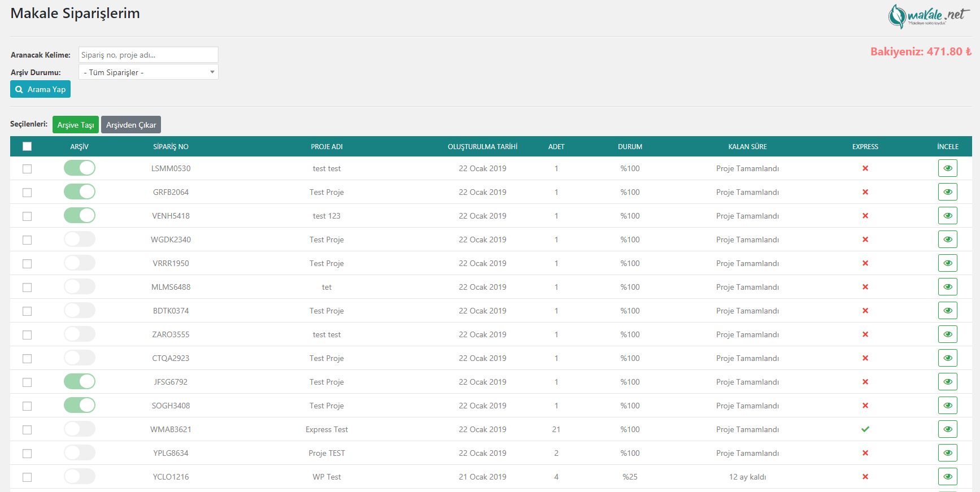Click '12 ay kaldı' remaining time

(x=747, y=477)
